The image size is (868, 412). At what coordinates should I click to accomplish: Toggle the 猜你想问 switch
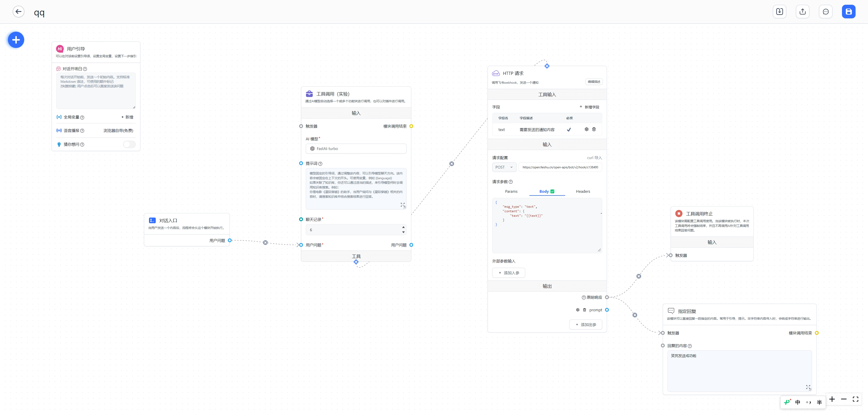coord(129,144)
